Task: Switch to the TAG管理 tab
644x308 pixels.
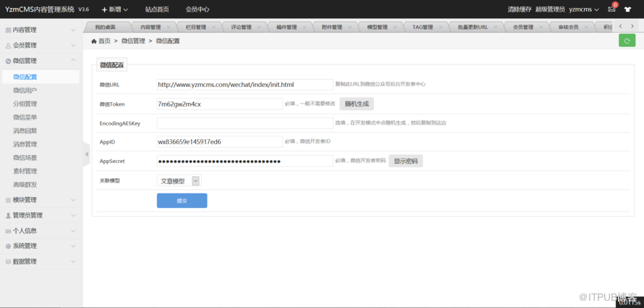Action: 423,27
